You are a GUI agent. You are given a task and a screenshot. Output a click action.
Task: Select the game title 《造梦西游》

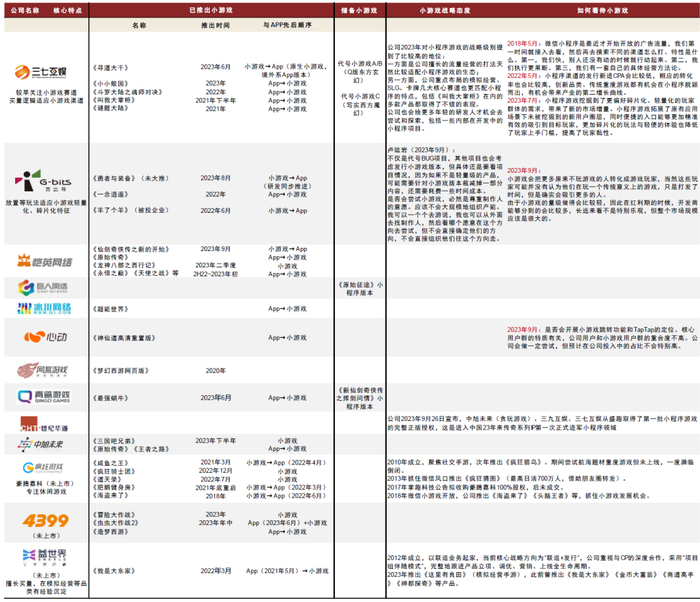coord(111,531)
